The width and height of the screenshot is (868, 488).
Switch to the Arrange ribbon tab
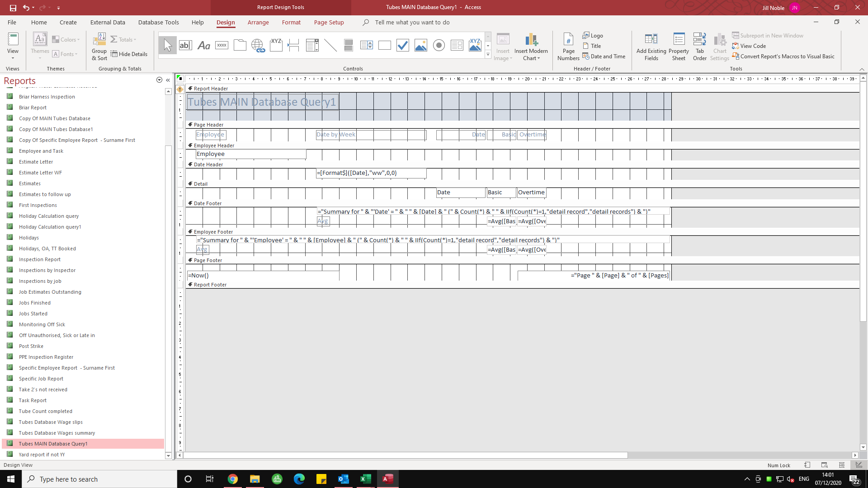point(258,23)
